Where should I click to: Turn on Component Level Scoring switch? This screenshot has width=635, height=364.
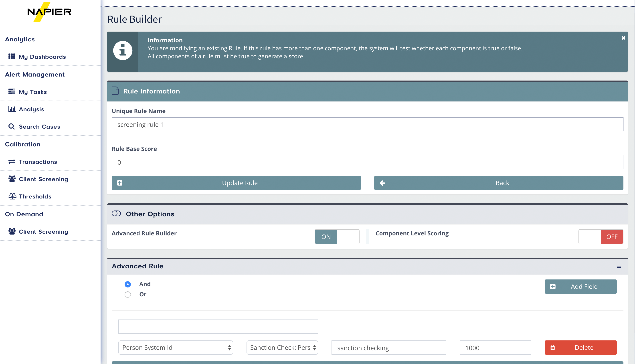pos(601,237)
